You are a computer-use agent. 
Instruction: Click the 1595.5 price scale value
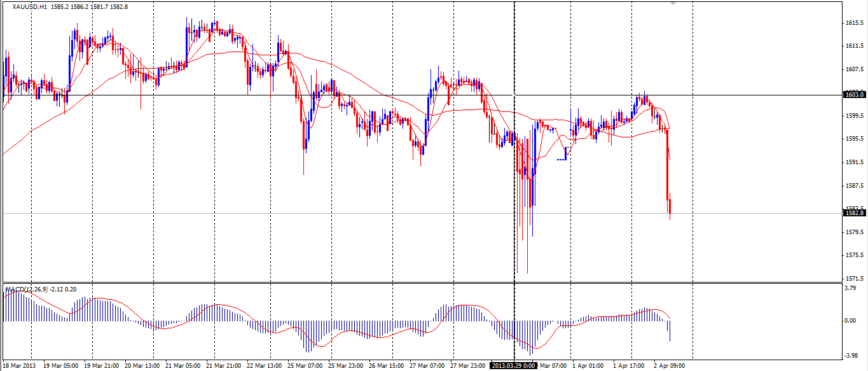pyautogui.click(x=855, y=139)
